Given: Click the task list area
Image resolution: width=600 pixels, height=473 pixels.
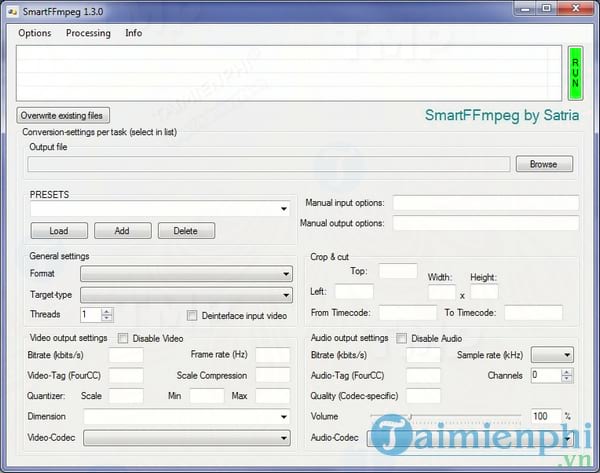Looking at the screenshot, I should pyautogui.click(x=289, y=73).
